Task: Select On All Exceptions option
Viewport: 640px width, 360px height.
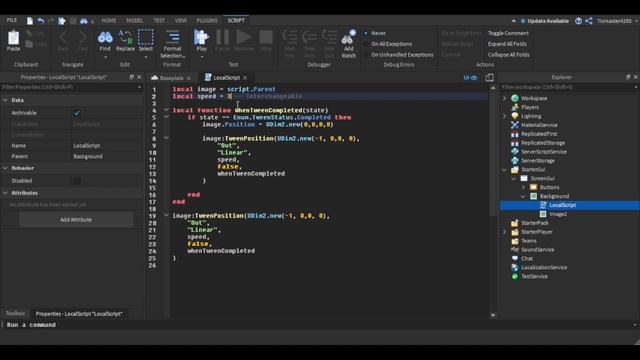Action: tap(366, 44)
